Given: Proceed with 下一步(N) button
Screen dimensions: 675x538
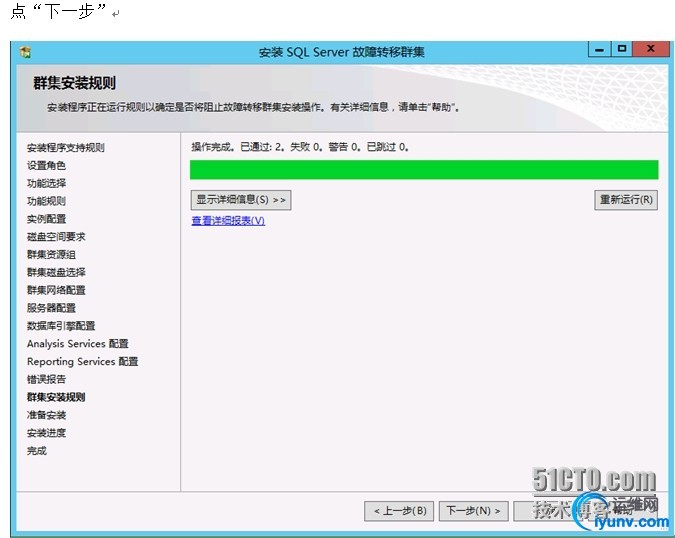Looking at the screenshot, I should [x=474, y=511].
